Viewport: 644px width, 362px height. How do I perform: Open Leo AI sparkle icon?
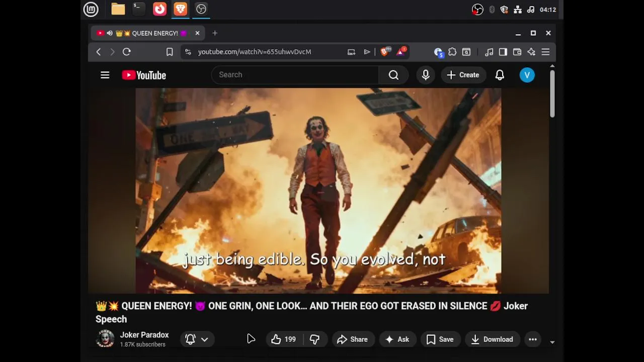pyautogui.click(x=531, y=52)
